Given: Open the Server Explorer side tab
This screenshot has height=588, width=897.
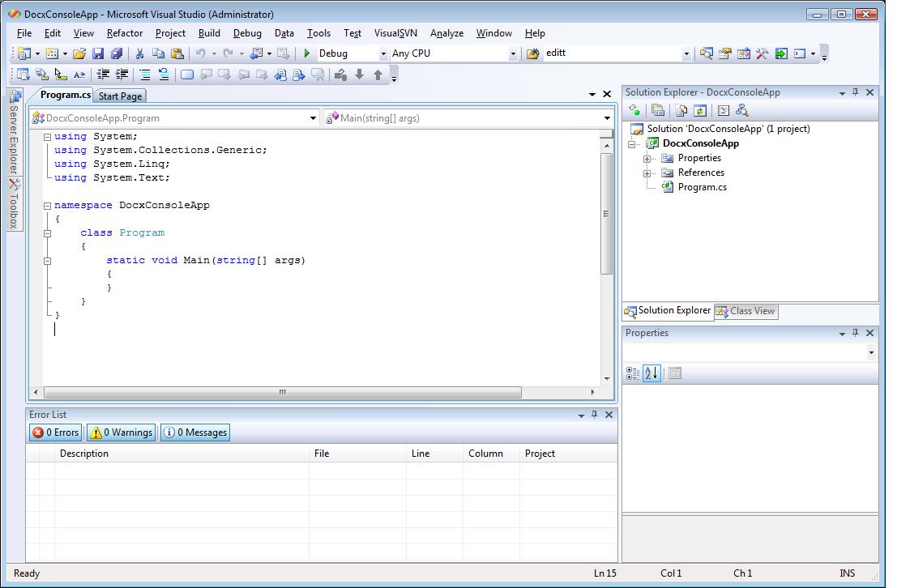Looking at the screenshot, I should [x=15, y=133].
